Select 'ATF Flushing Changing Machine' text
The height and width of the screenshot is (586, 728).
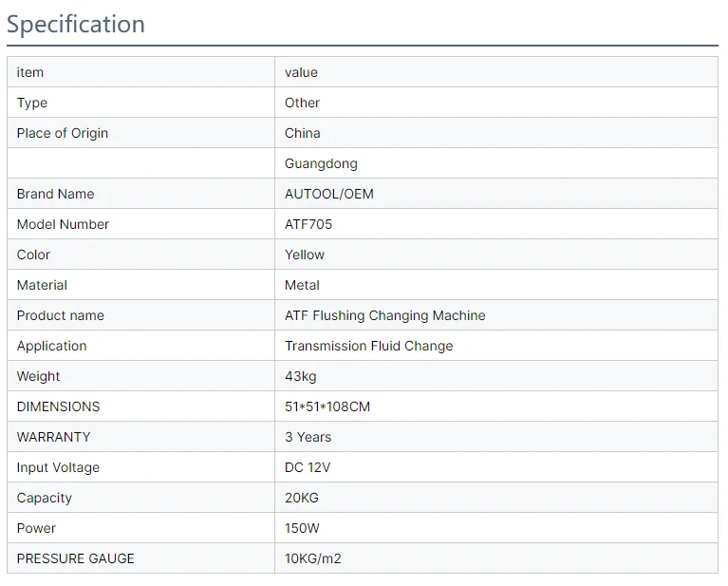click(384, 315)
